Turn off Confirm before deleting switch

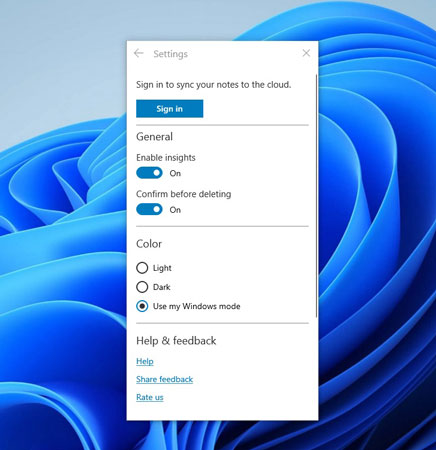click(149, 210)
